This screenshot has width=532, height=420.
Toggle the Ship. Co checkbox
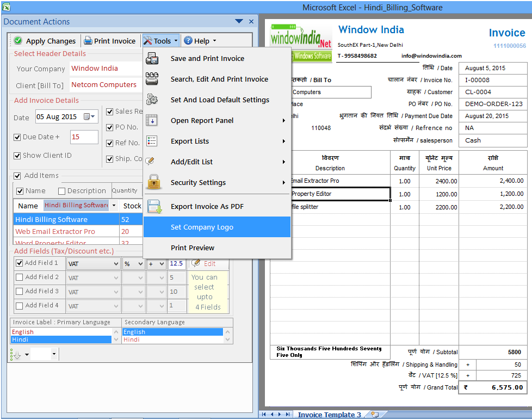click(109, 159)
